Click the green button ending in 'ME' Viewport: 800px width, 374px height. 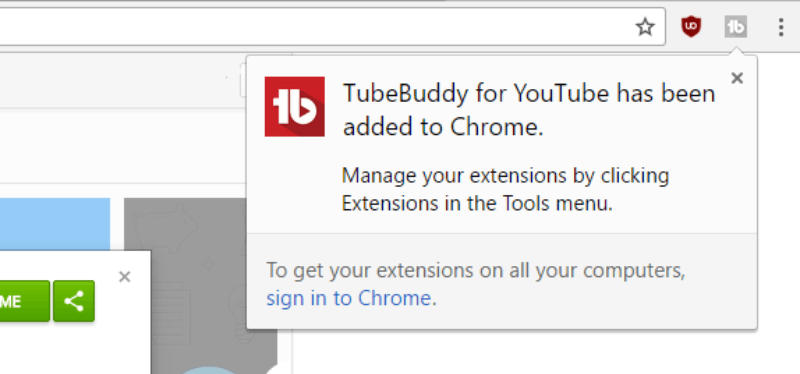point(24,301)
